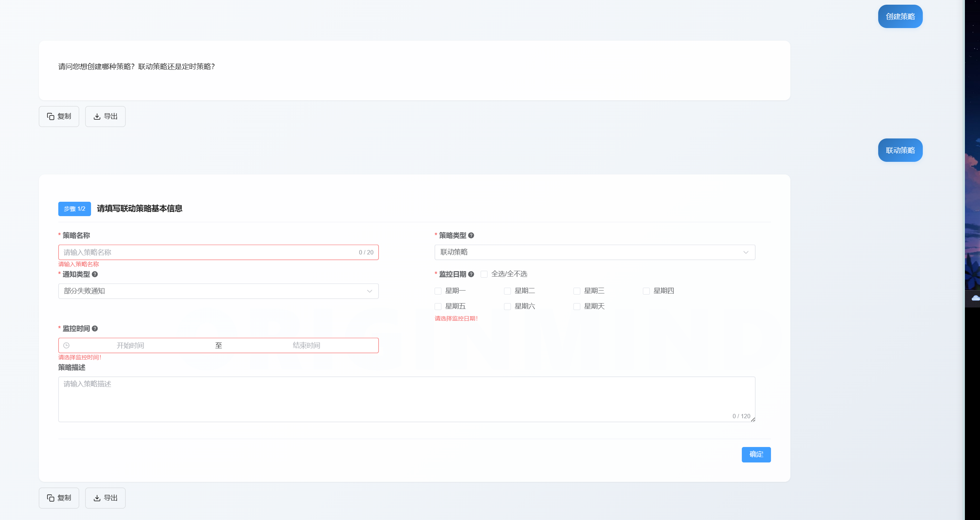Screen dimensions: 980x520
Task: Open the 通知类型 dropdown showing 部分失败通知
Action: point(218,291)
